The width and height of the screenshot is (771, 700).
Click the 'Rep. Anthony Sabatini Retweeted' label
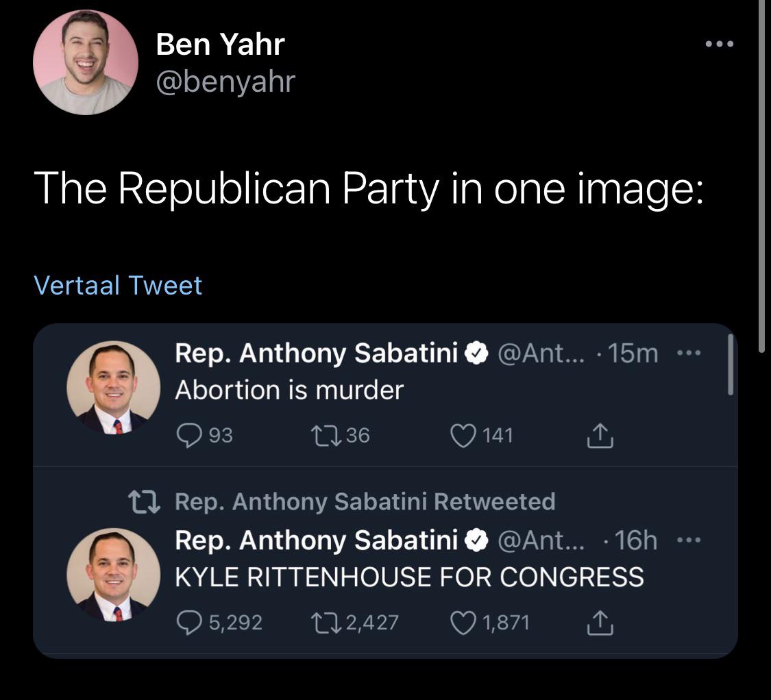tap(365, 501)
